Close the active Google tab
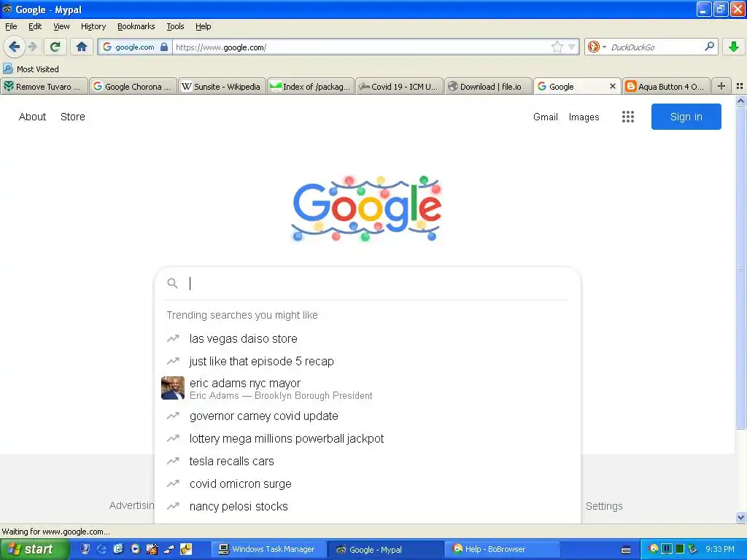747x560 pixels. pyautogui.click(x=613, y=86)
